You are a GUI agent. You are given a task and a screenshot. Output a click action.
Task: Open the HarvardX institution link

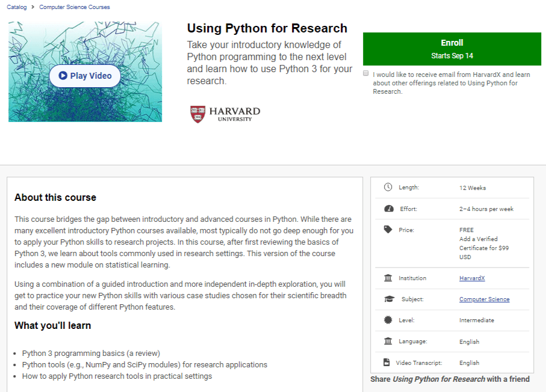pos(473,278)
